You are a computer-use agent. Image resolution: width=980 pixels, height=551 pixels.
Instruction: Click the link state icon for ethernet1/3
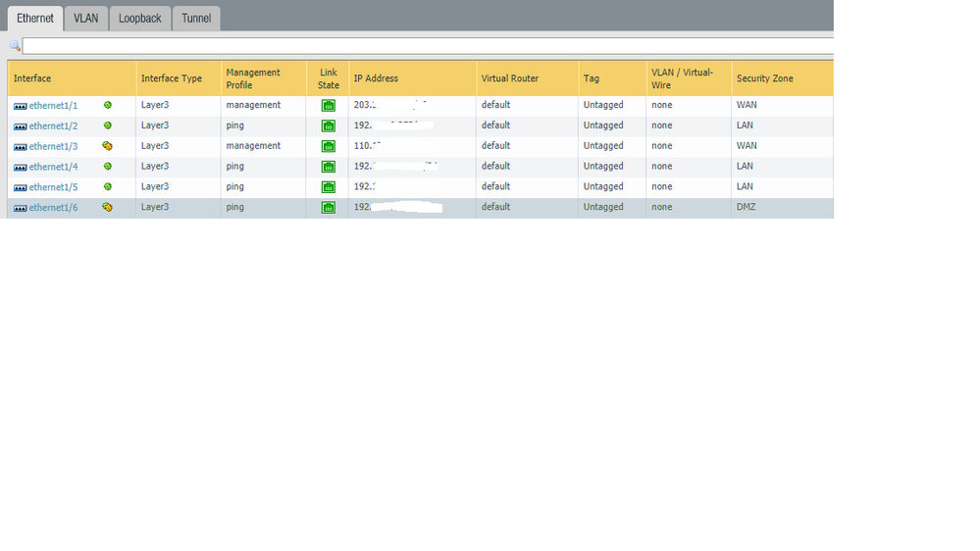tap(328, 146)
